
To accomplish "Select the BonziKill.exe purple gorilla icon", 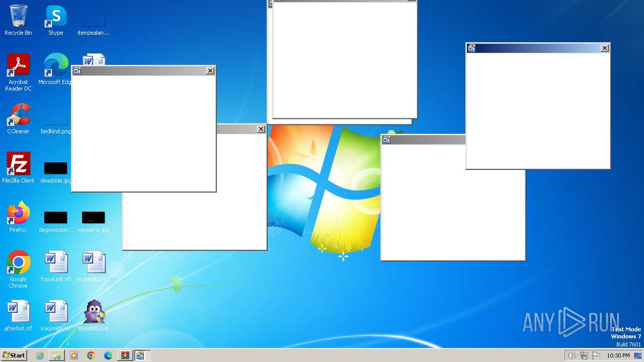I will pos(94,316).
